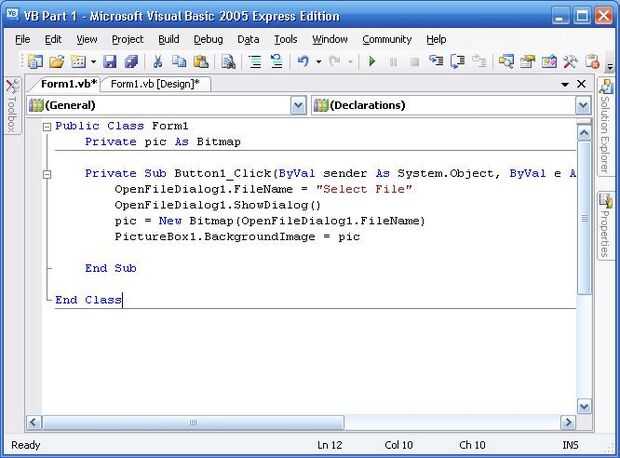Uncomment the selected lines icon
The height and width of the screenshot is (458, 620).
point(276,62)
